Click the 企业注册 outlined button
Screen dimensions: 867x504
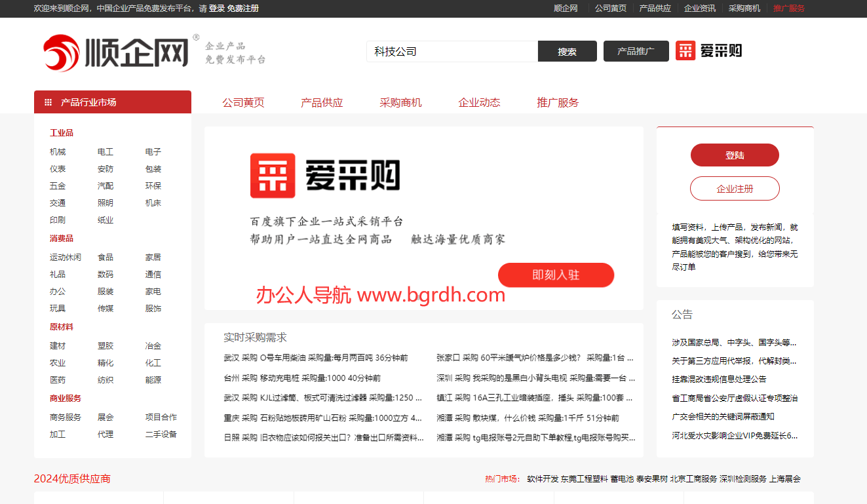[735, 189]
